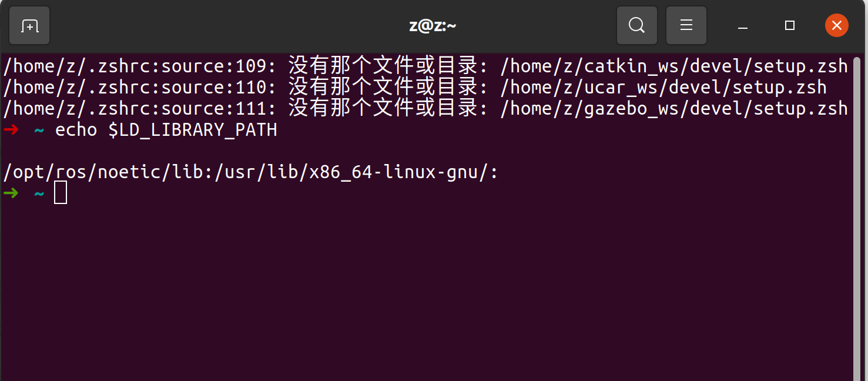Click the gazebo_ws setup.zsh error line
Image resolution: width=868 pixels, height=381 pixels.
pyautogui.click(x=673, y=108)
